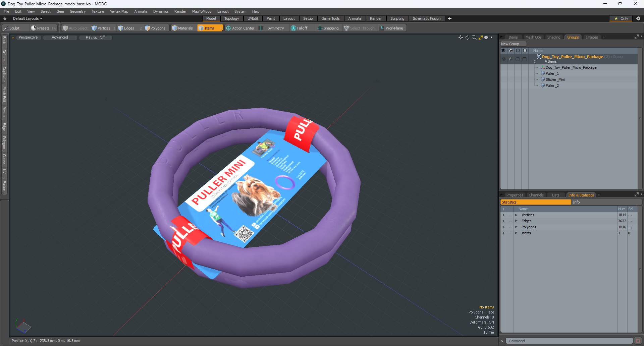Open the Default Layouts dropdown
The height and width of the screenshot is (346, 644).
[x=28, y=19]
